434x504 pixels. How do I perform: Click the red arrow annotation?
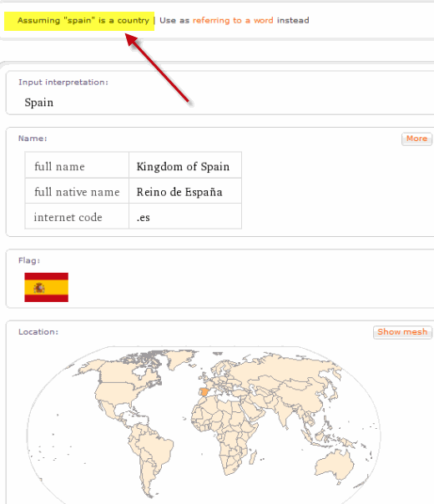(158, 68)
